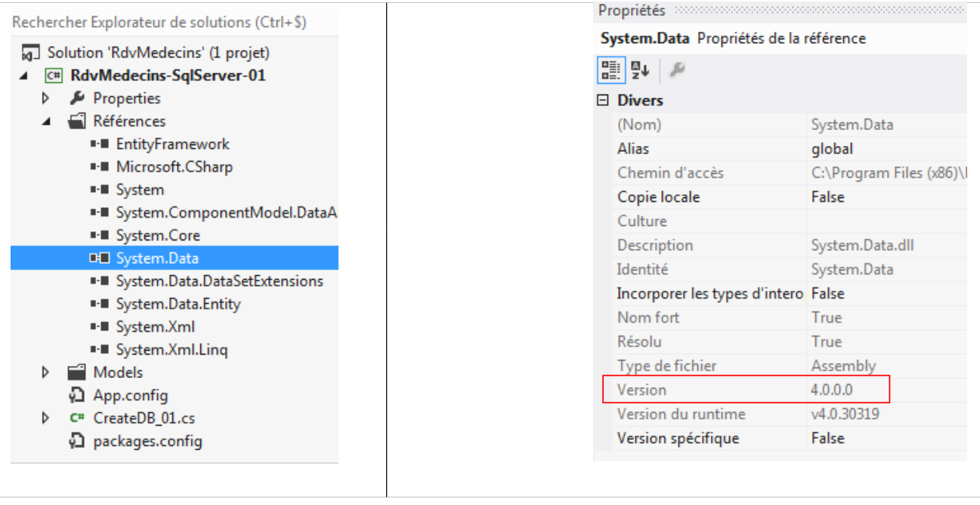
Task: Select the System.Data.Entity reference
Action: coord(178,304)
